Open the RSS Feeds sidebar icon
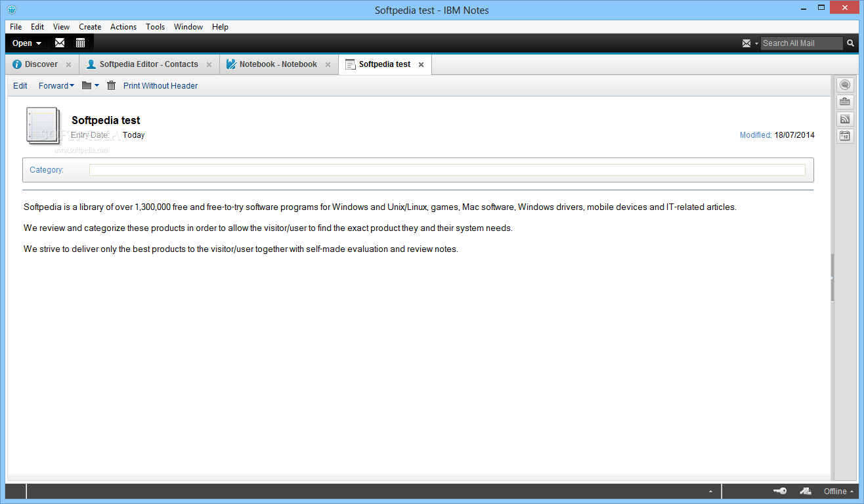864x504 pixels. (x=845, y=119)
